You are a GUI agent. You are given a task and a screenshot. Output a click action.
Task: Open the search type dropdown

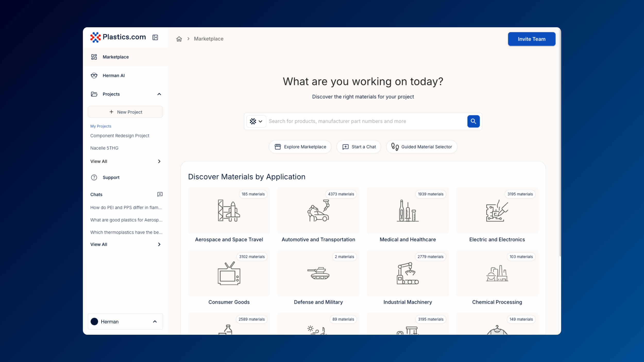256,121
